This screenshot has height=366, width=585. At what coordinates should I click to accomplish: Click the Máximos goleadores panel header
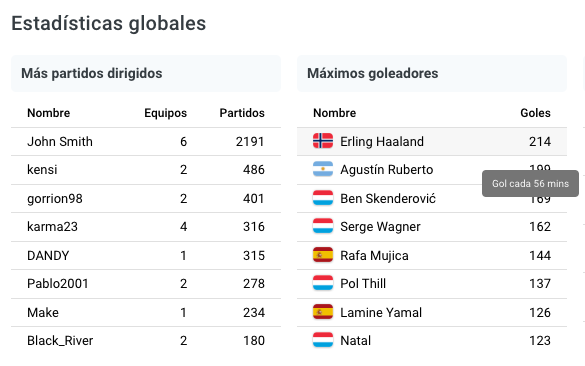coord(432,73)
